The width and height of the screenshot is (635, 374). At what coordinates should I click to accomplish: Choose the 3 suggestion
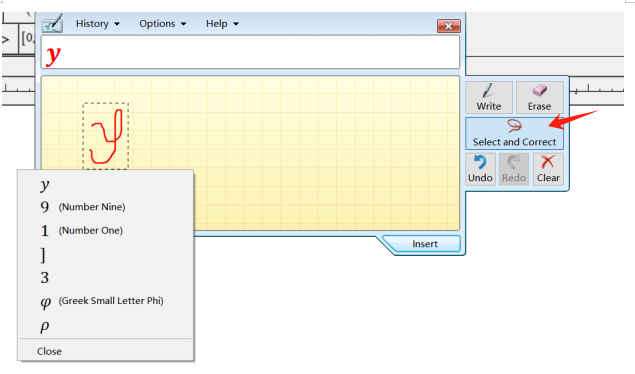105,278
